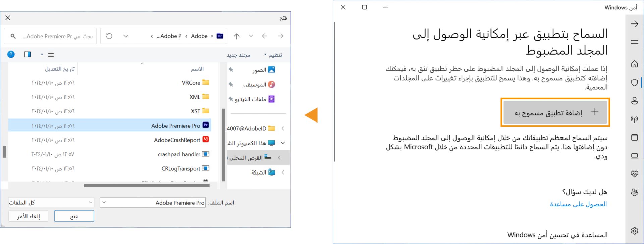Toggle the preview pane icon
This screenshot has height=244, width=644.
pos(28,54)
